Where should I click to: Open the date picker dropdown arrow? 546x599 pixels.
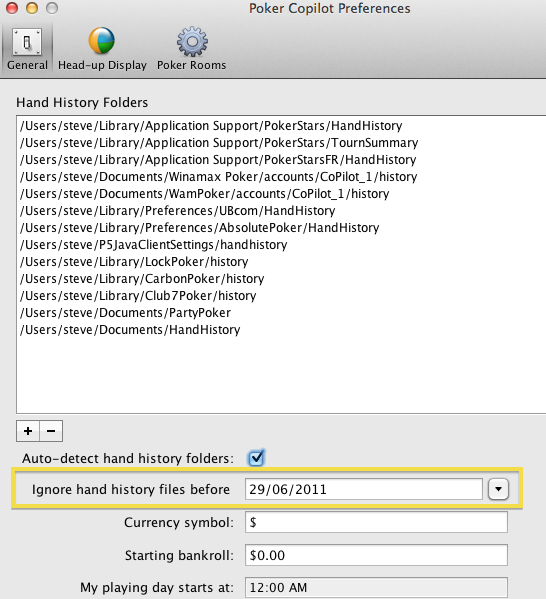click(x=498, y=489)
